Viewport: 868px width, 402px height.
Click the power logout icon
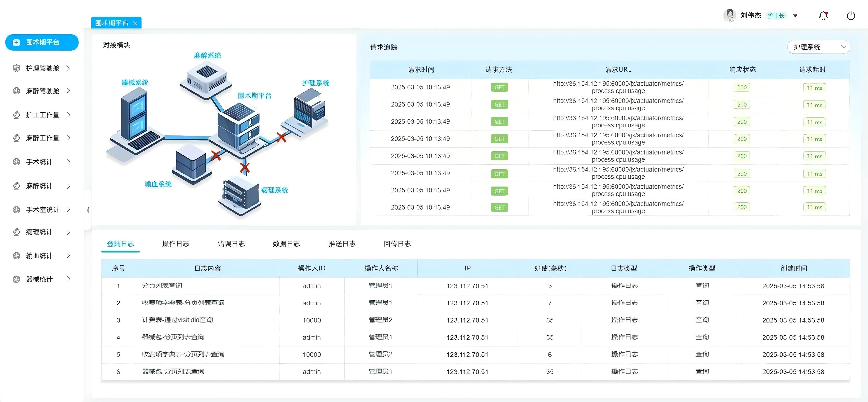point(851,16)
